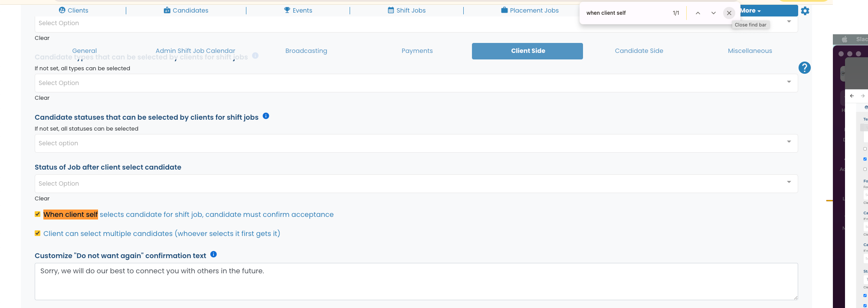Screen dimensions: 868x308
Task: Open the Clients navigation item
Action: click(73, 10)
